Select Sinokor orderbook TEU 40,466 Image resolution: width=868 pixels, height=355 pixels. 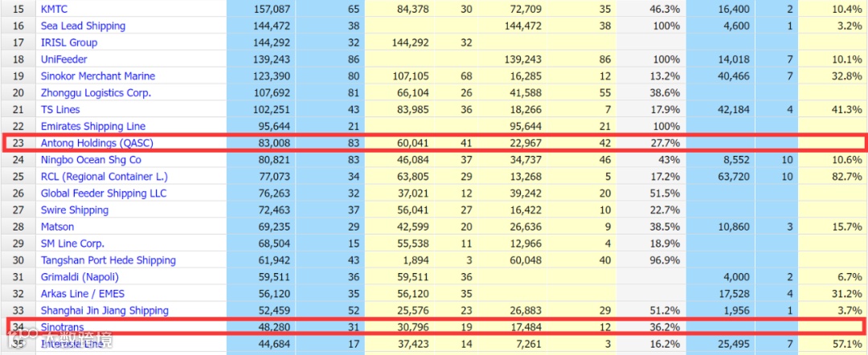coord(734,76)
